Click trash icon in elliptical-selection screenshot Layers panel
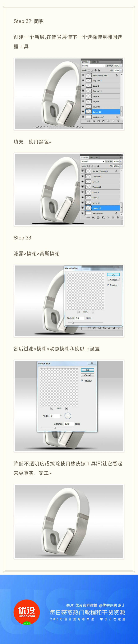Viewport: 138px width, 644px height. (x=118, y=121)
